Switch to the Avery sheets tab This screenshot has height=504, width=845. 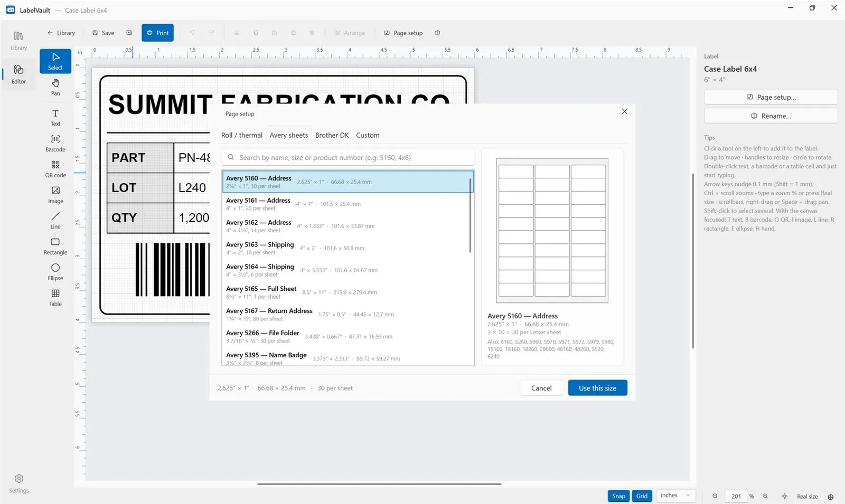[x=289, y=135]
